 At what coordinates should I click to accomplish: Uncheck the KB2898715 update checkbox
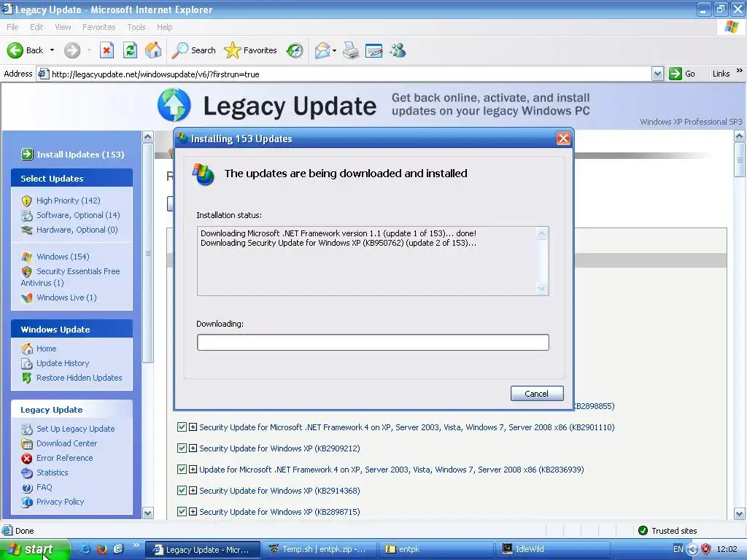[x=182, y=511]
